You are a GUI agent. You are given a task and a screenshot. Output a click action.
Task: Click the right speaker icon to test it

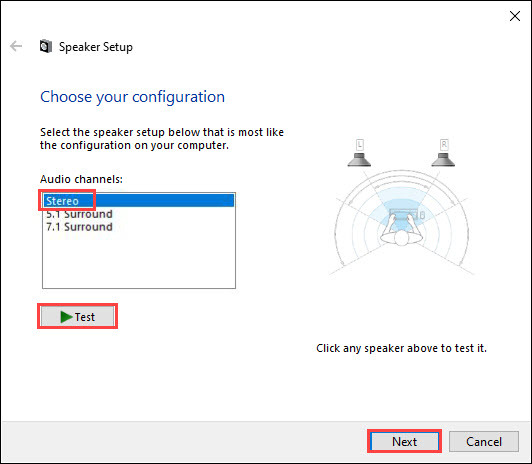443,159
